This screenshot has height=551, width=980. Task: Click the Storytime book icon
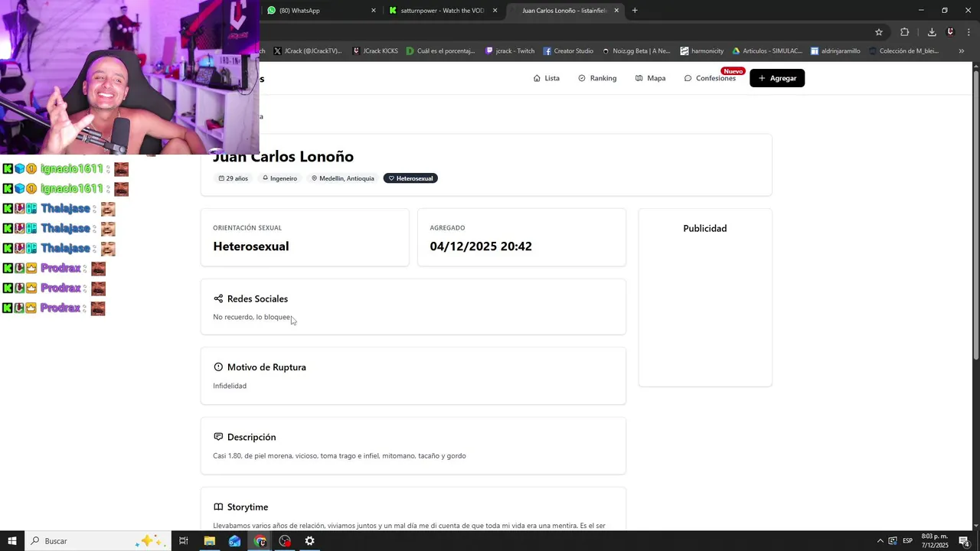[218, 507]
